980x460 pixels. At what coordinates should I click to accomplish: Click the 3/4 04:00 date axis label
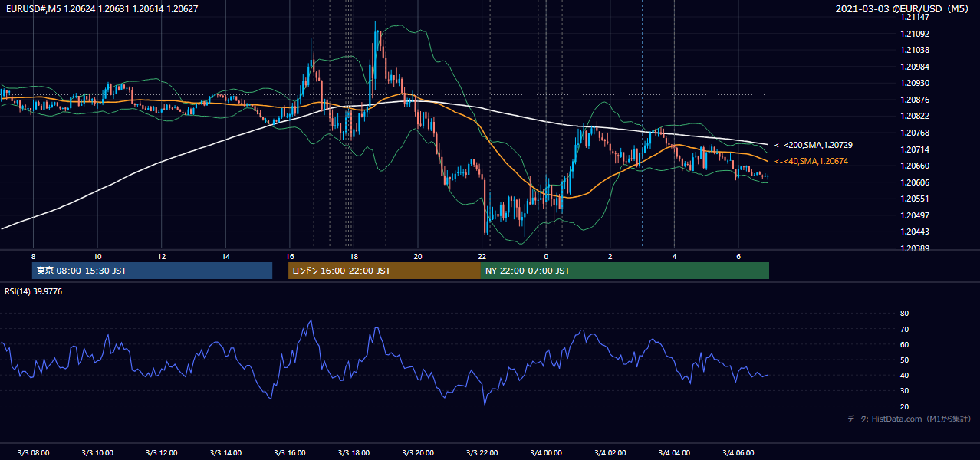click(x=674, y=452)
